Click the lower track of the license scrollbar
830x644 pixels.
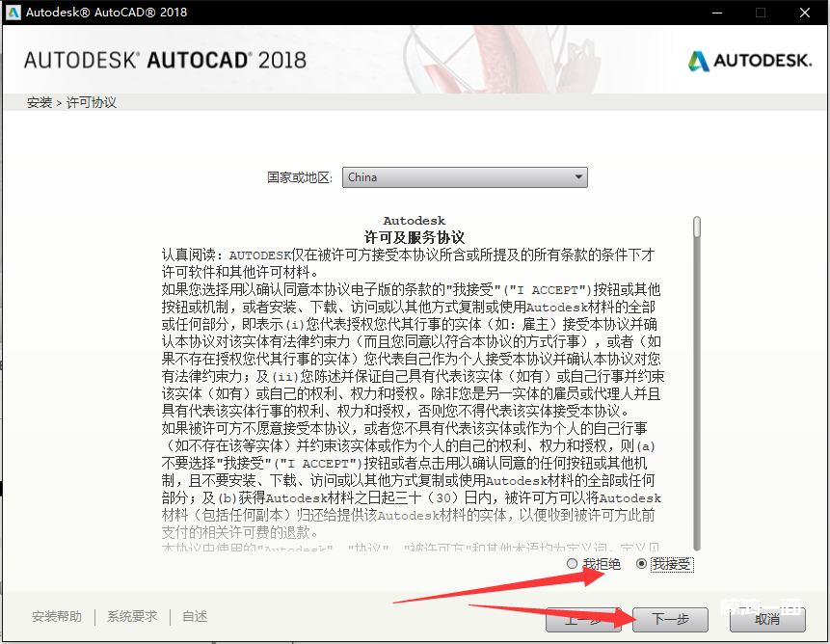coord(697,434)
